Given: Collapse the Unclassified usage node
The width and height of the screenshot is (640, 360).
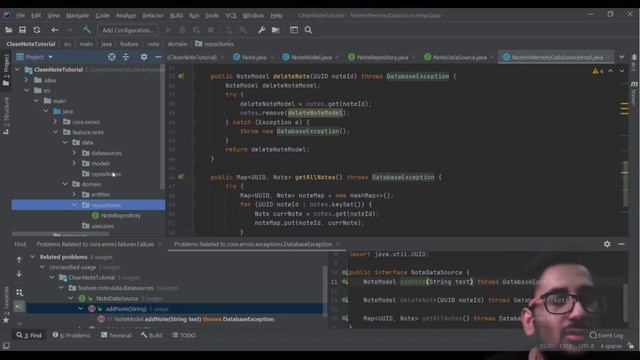Looking at the screenshot, I should tap(42, 267).
